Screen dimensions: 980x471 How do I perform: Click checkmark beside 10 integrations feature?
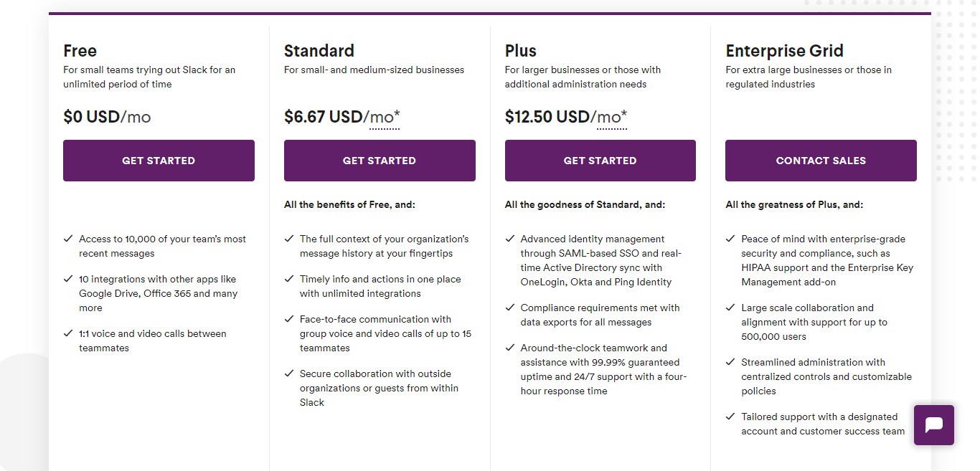click(x=68, y=279)
